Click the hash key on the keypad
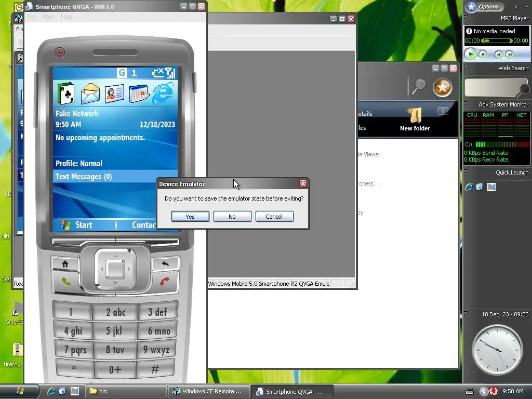The width and height of the screenshot is (532, 399). point(155,368)
